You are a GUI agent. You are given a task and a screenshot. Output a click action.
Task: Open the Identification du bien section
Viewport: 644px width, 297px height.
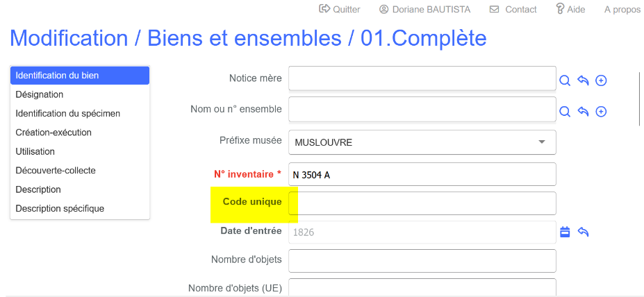[80, 75]
